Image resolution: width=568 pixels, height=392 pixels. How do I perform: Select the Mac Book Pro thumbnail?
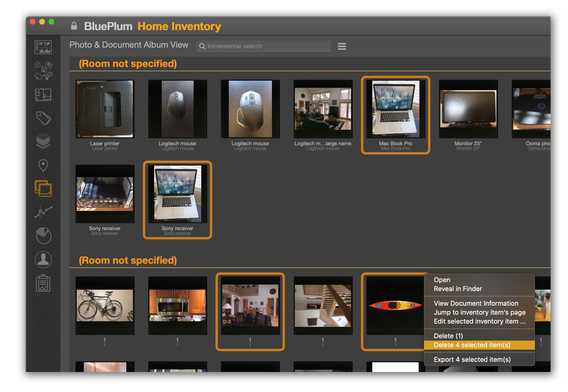395,109
